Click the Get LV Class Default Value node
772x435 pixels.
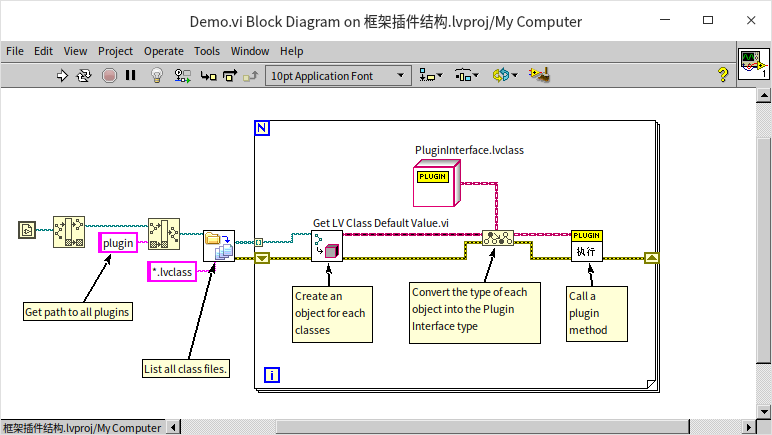click(x=326, y=245)
